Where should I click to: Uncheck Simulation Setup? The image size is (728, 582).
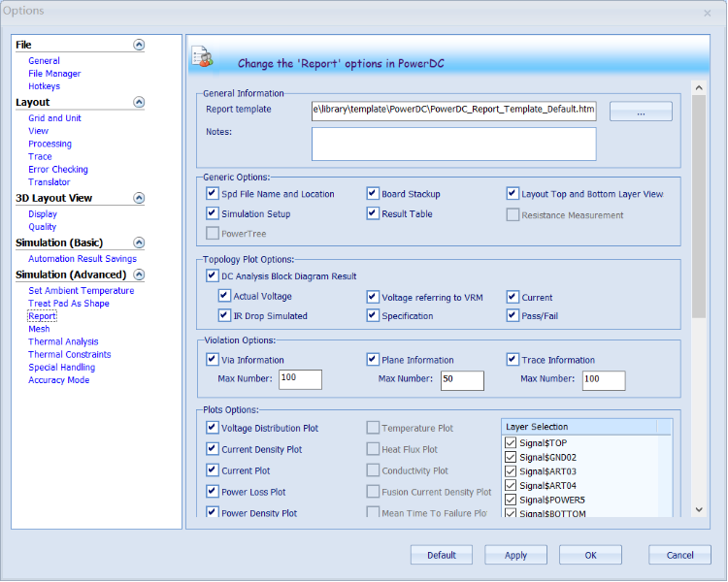(x=213, y=213)
